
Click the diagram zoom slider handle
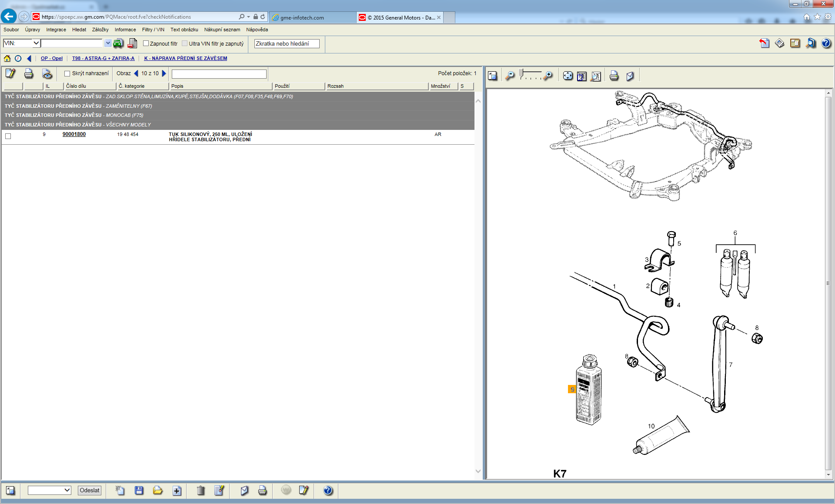tap(521, 73)
